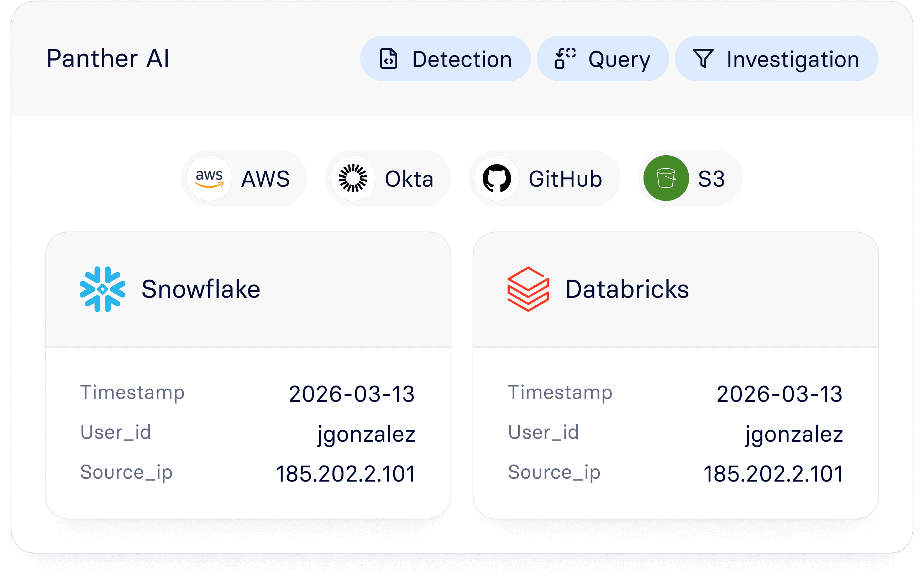The width and height of the screenshot is (924, 587).
Task: Click the Detection code-file icon
Action: 388,59
